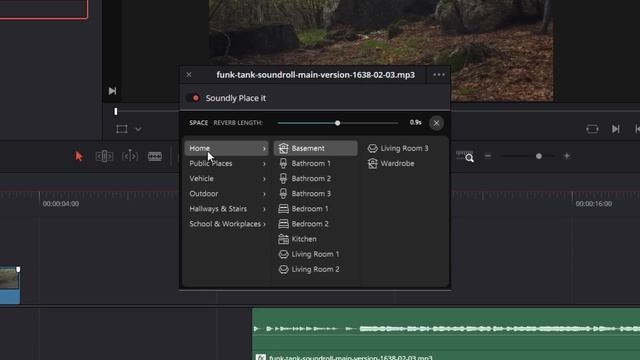Pick Living Room 2 space

click(x=315, y=269)
